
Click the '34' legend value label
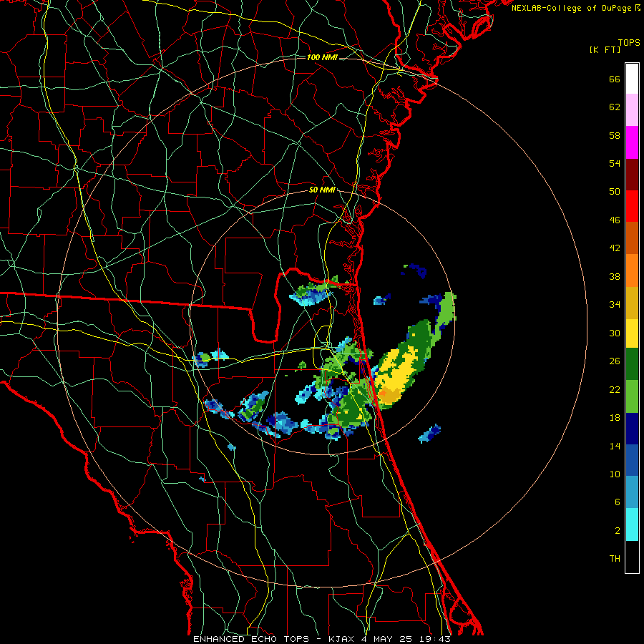tap(615, 305)
